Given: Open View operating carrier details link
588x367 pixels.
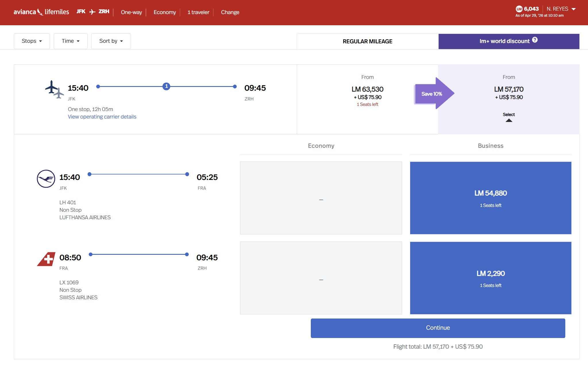Looking at the screenshot, I should 102,117.
